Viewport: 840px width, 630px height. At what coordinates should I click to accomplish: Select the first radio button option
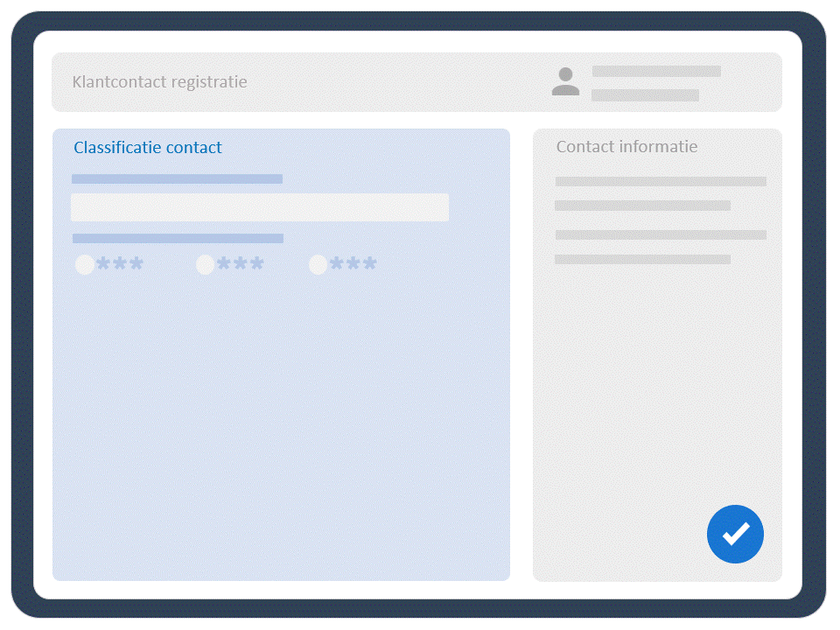(85, 264)
